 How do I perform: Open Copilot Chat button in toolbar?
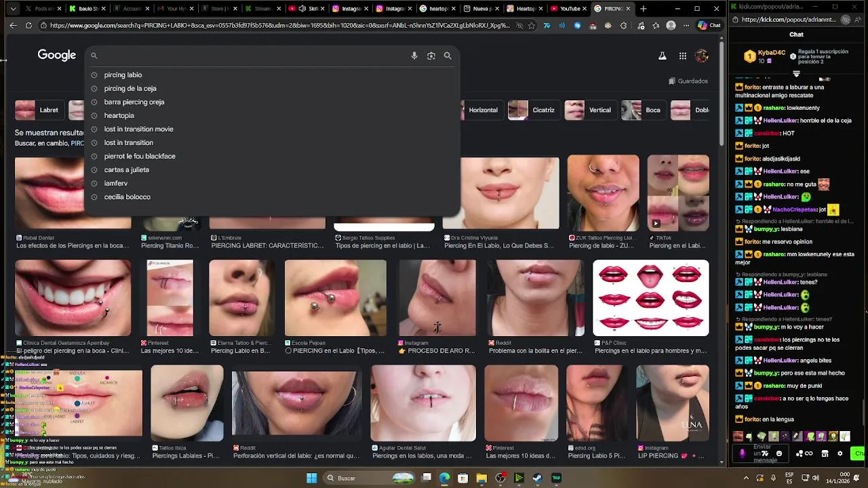(x=709, y=25)
